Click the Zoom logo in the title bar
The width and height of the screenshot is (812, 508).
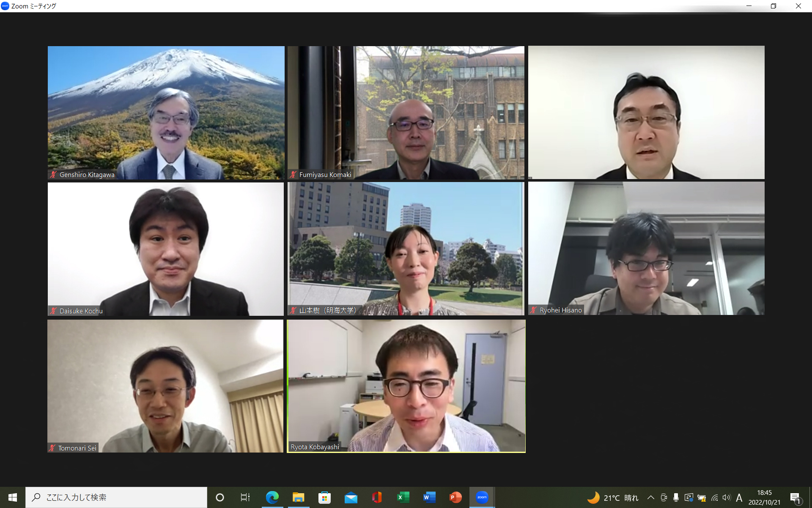[5, 6]
